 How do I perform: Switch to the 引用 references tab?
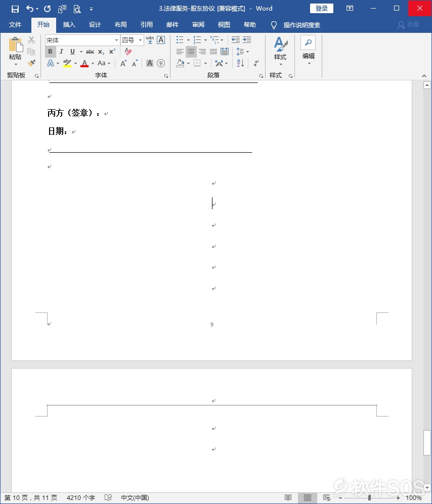(146, 25)
